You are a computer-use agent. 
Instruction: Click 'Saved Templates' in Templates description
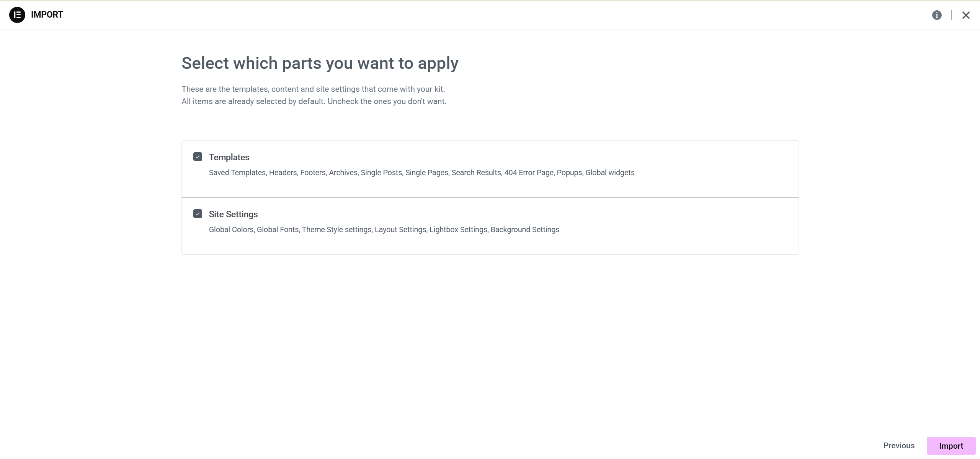[237, 173]
